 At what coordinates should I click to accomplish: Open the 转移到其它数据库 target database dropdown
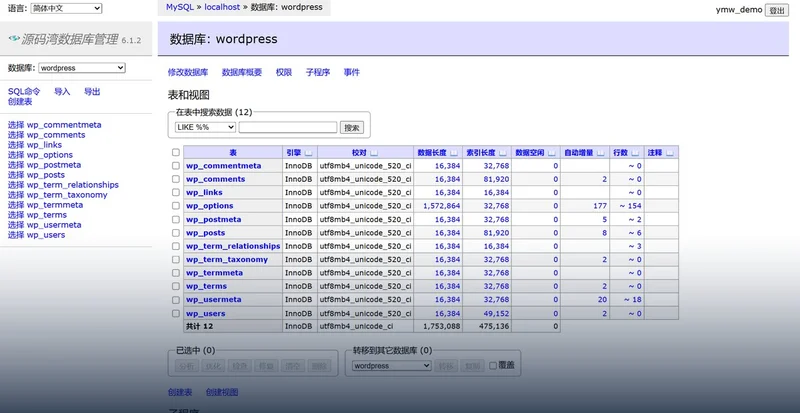pos(392,366)
